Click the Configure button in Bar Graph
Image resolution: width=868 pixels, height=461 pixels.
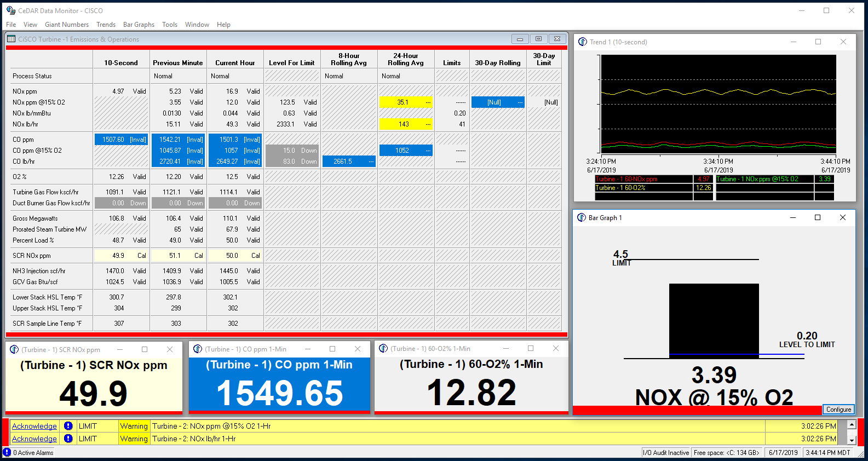pyautogui.click(x=838, y=410)
